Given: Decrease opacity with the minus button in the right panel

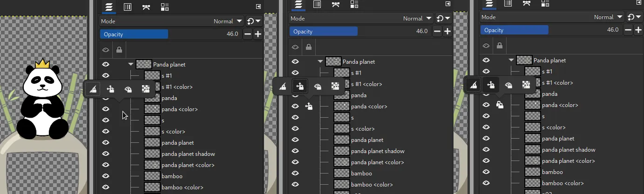Looking at the screenshot, I should click(x=628, y=30).
